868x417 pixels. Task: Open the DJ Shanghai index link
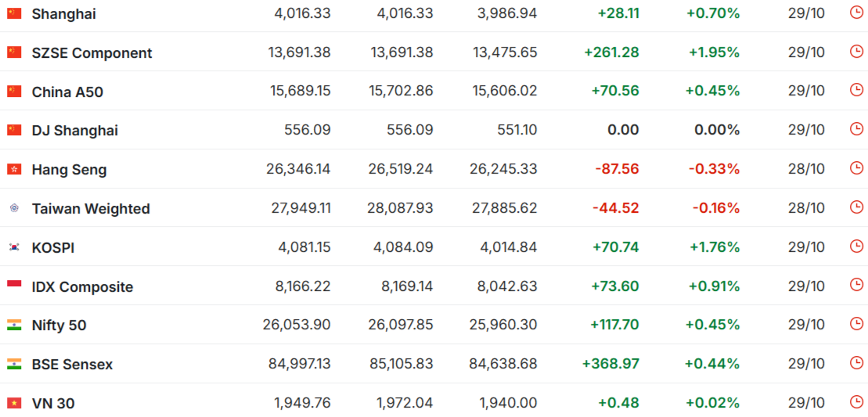pyautogui.click(x=74, y=131)
